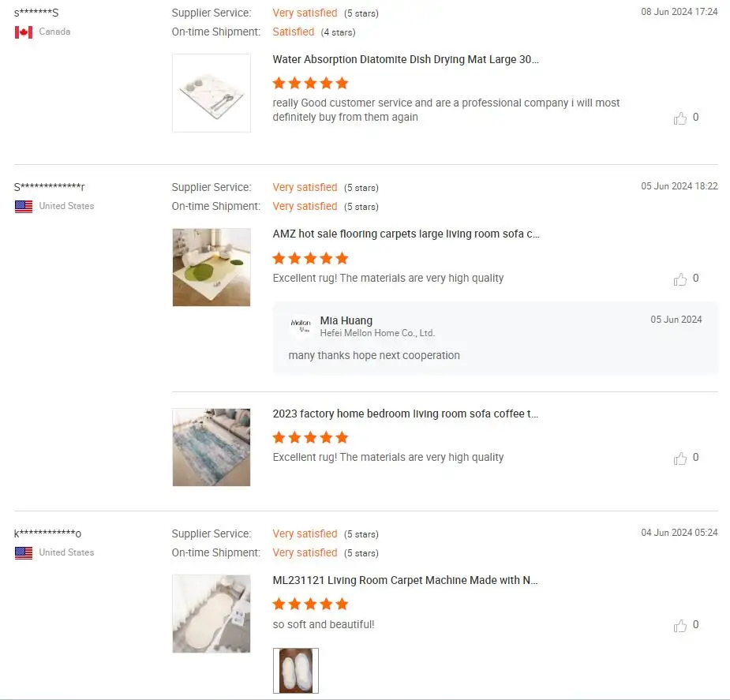View the green and cream carpet thumbnail
Image resolution: width=730 pixels, height=700 pixels.
212,268
